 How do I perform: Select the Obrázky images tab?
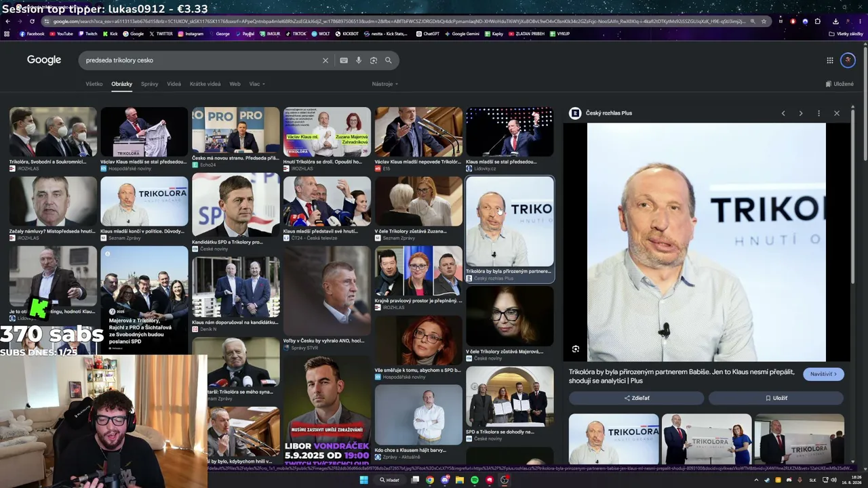pyautogui.click(x=122, y=84)
